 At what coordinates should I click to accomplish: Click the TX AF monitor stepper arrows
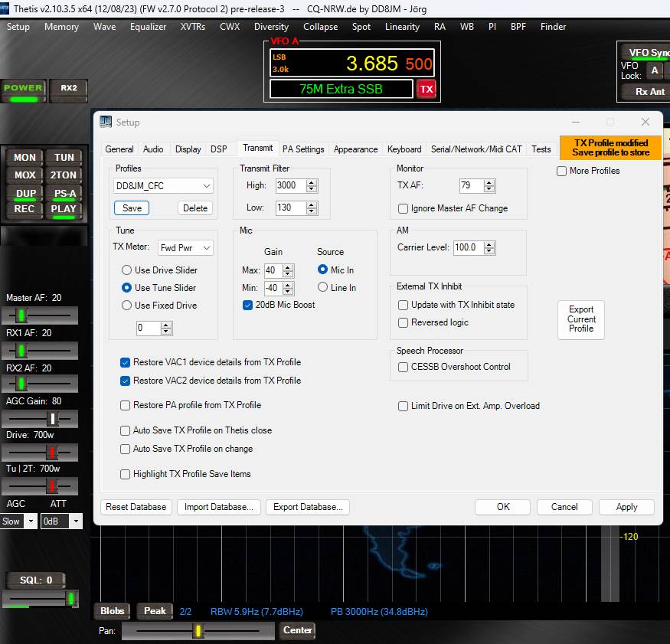[x=490, y=185]
